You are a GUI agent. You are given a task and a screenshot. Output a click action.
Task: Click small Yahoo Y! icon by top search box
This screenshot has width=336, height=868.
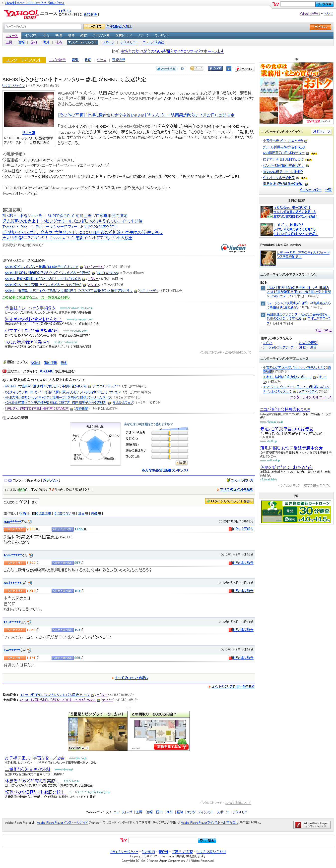click(276, 4)
